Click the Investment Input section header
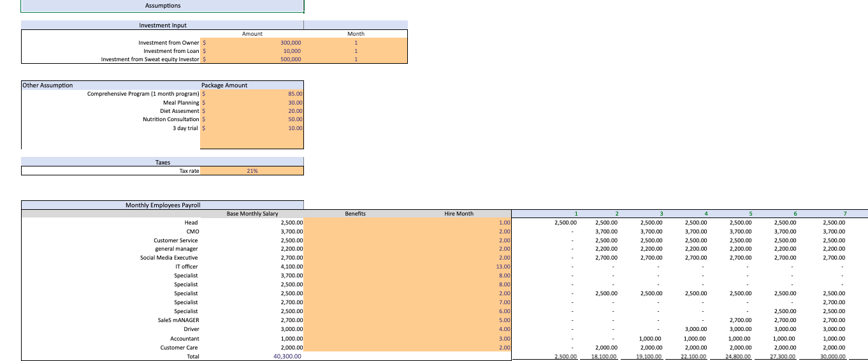Viewport: 868px width, 361px height. pyautogui.click(x=163, y=26)
